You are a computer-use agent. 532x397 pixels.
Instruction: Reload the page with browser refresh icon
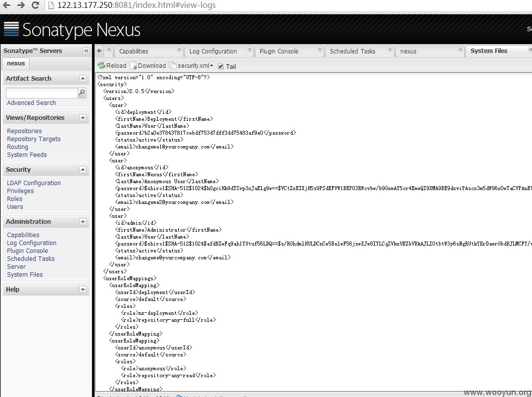35,5
